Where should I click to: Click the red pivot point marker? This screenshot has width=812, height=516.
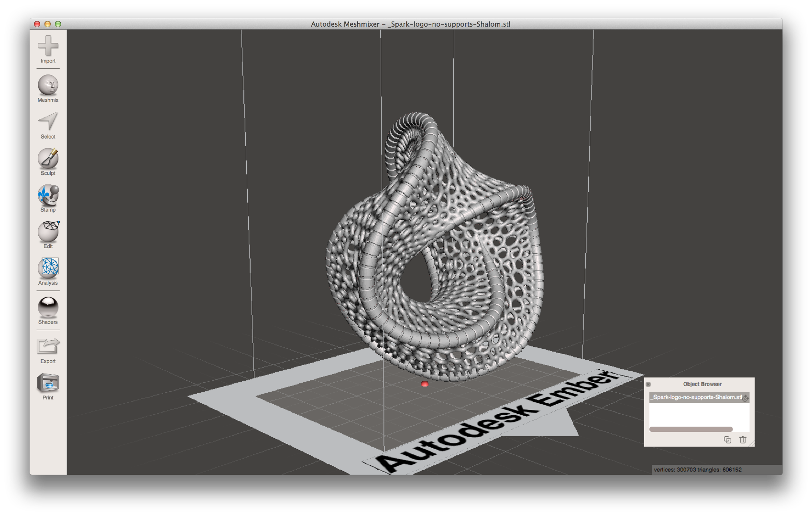click(x=425, y=384)
